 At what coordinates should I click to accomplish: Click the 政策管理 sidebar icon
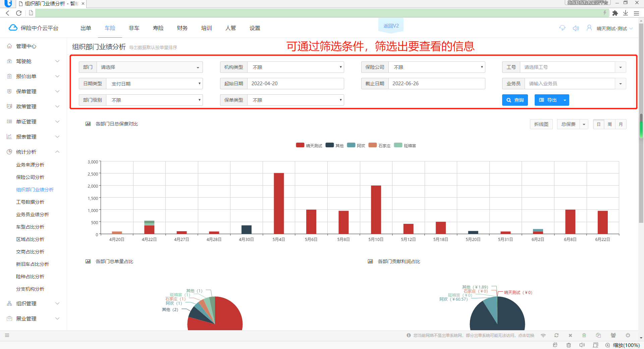click(x=9, y=106)
